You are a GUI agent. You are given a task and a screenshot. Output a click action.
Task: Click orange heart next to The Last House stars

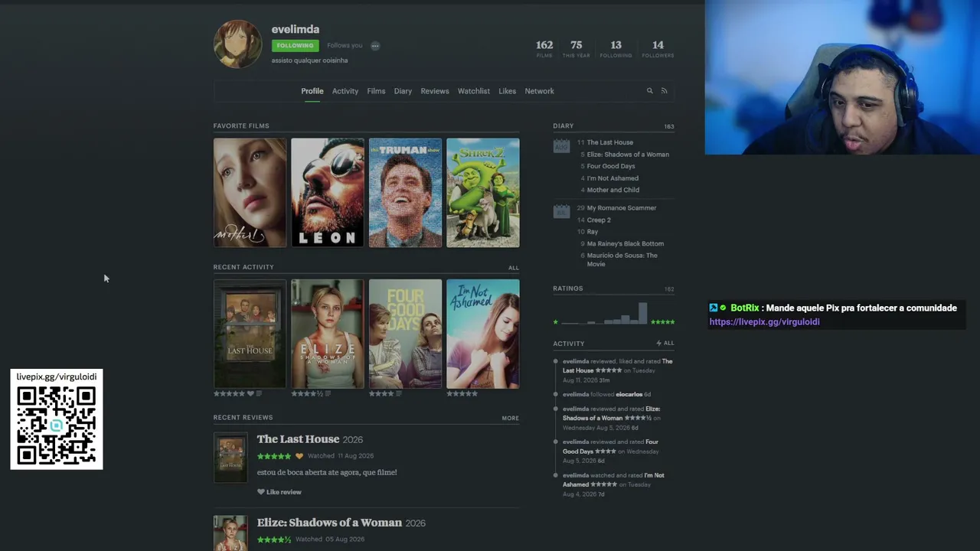click(x=299, y=456)
